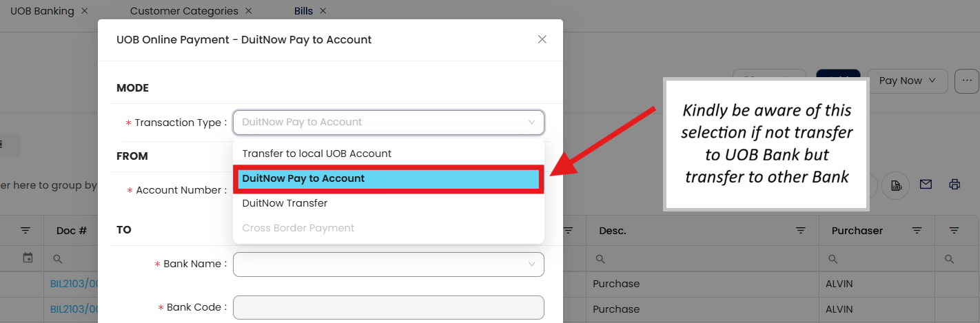Click the three-dots more options button

967,81
